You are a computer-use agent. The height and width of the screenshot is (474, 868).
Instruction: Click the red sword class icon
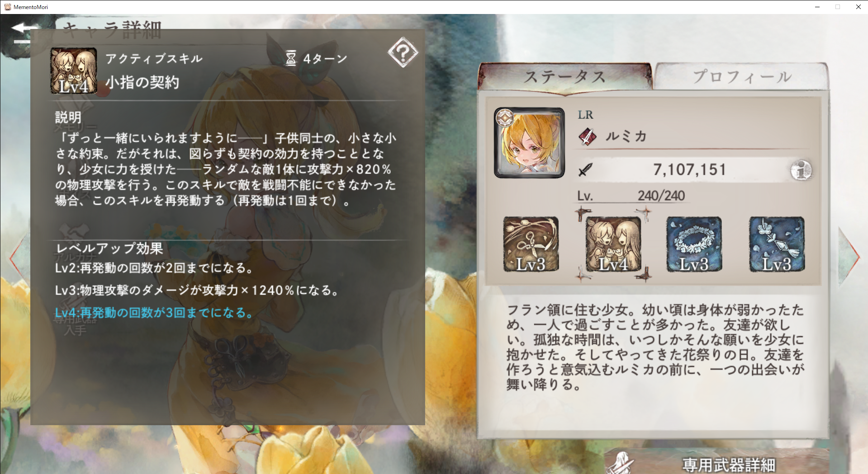pos(587,136)
